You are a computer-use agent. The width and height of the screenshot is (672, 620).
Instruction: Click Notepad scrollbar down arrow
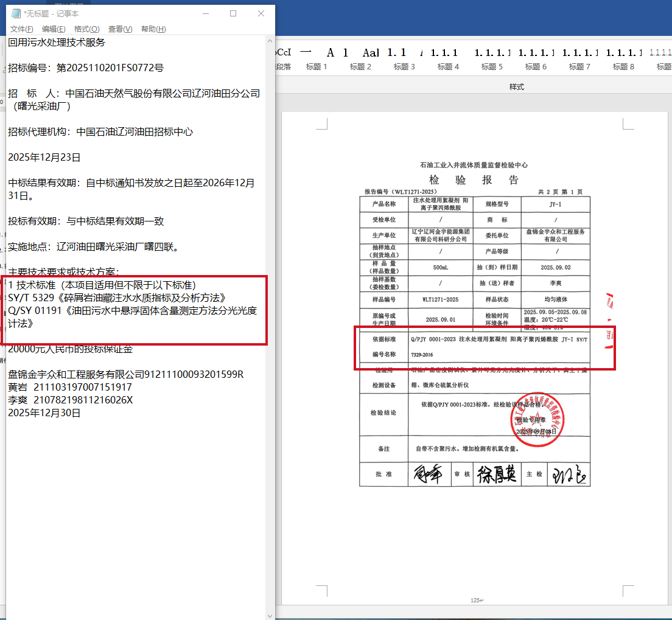pyautogui.click(x=270, y=616)
